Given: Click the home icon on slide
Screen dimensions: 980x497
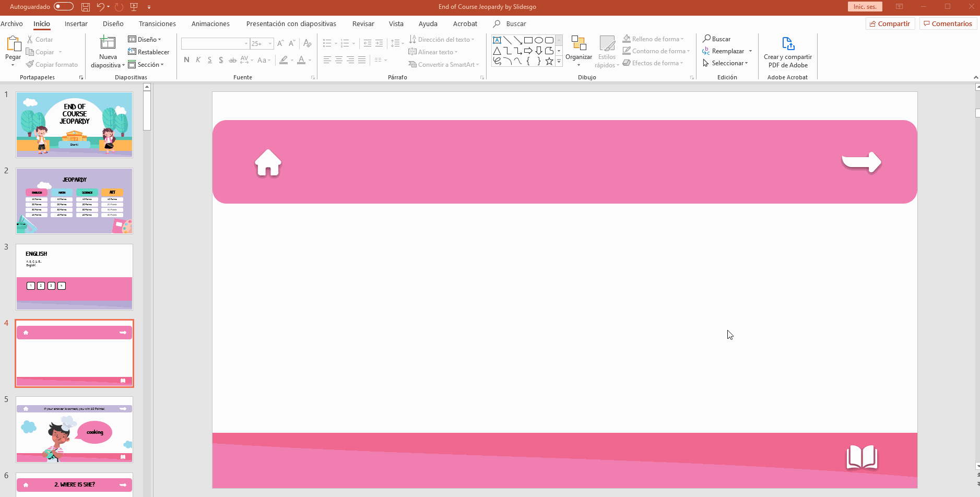Looking at the screenshot, I should coord(268,162).
